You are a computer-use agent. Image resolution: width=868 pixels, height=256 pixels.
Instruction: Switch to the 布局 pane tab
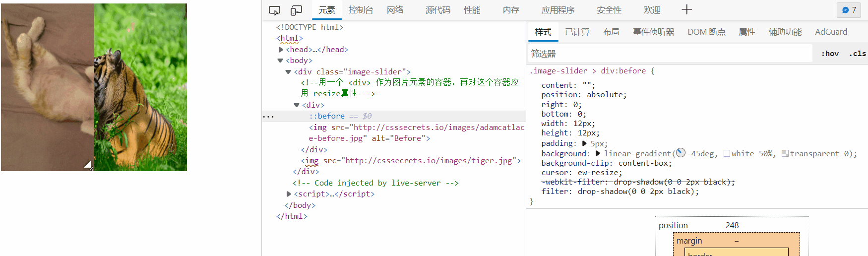(611, 32)
